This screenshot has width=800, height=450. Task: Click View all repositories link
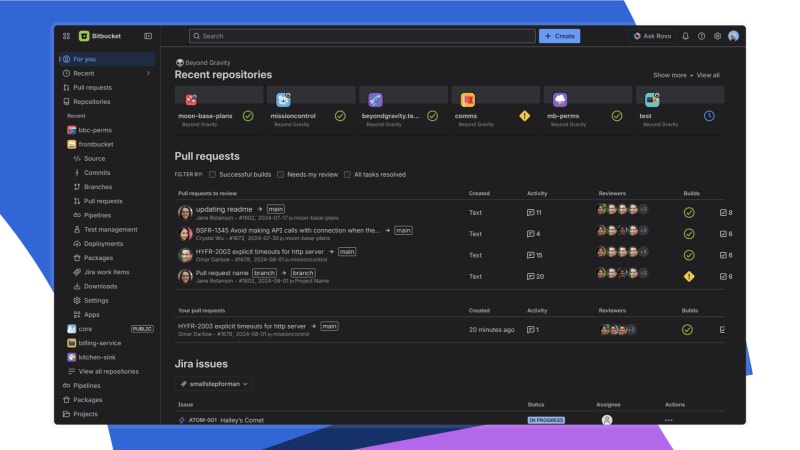(x=108, y=371)
